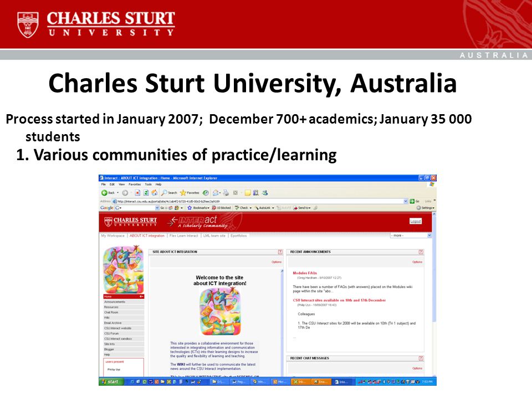Viewport: 532px width, 399px height.
Task: Click the Logout link
Action: point(416,221)
